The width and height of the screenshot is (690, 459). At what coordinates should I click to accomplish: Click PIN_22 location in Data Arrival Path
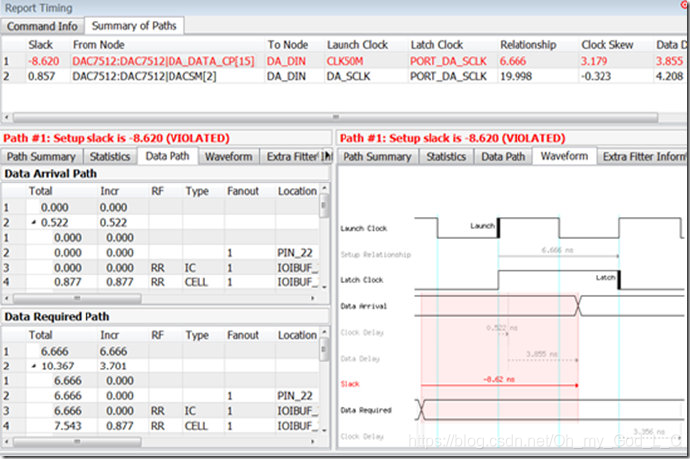click(295, 253)
